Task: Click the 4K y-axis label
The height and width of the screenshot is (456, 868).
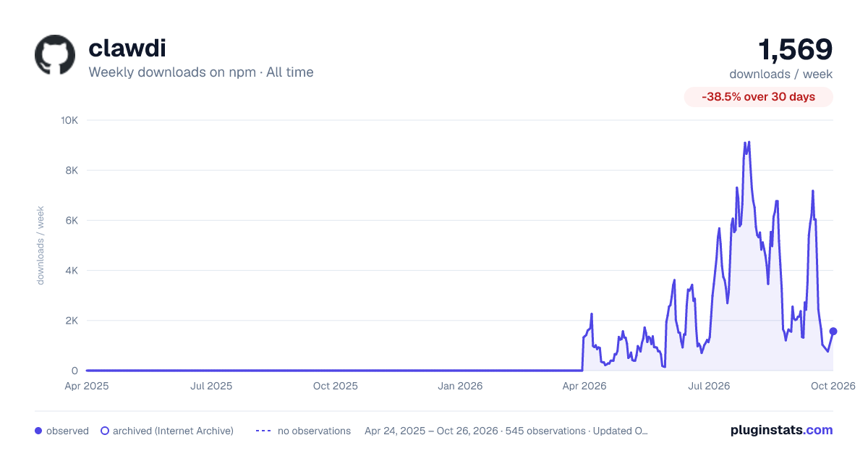Action: coord(72,270)
